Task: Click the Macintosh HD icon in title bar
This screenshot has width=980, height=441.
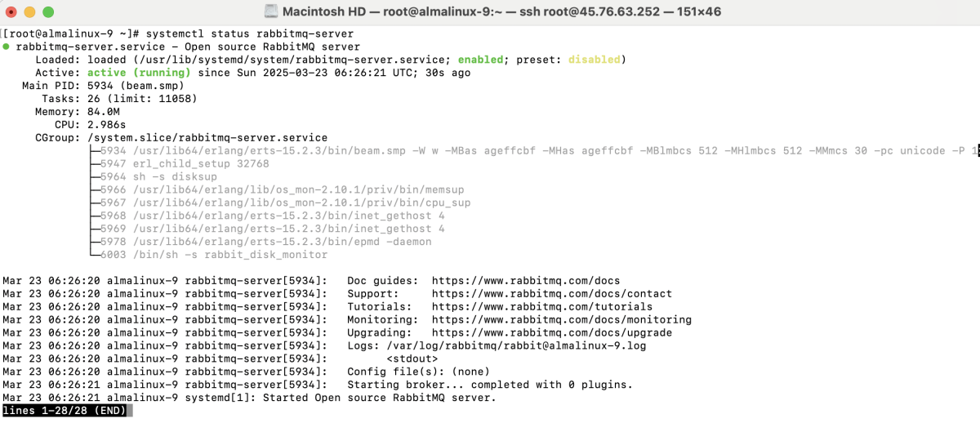Action: pyautogui.click(x=271, y=11)
